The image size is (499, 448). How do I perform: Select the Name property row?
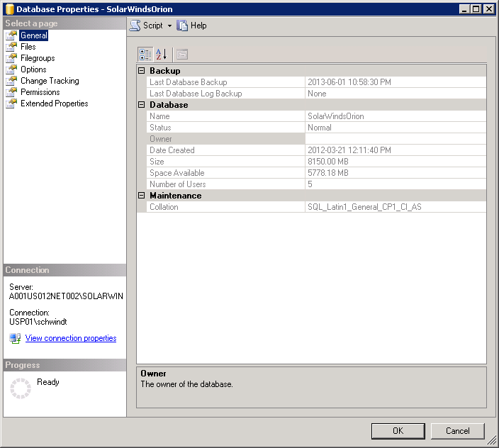pos(316,116)
